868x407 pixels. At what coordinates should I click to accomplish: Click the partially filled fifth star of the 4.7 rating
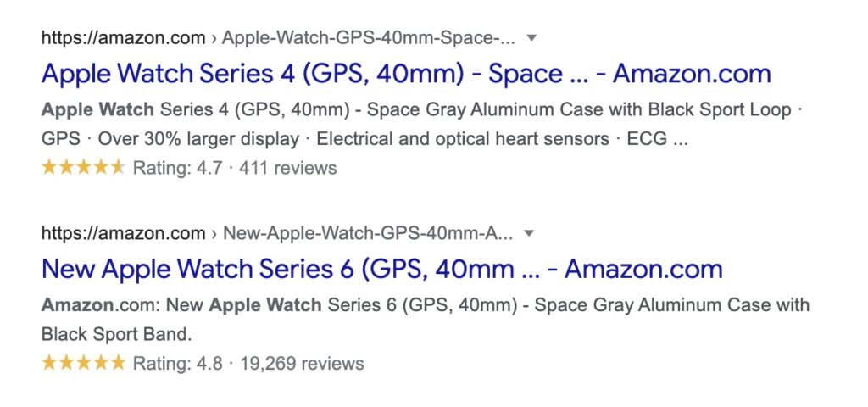point(118,168)
